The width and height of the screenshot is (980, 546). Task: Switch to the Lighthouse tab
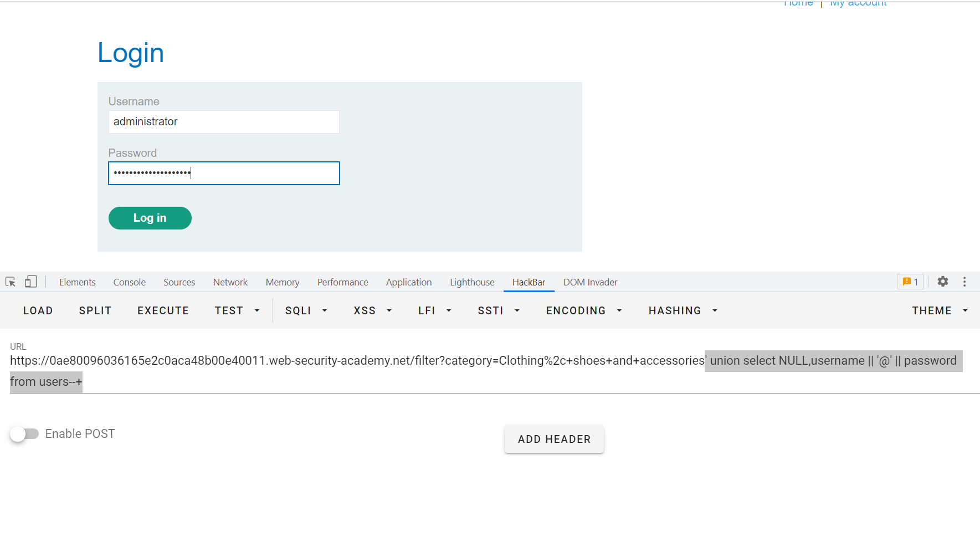(x=472, y=282)
